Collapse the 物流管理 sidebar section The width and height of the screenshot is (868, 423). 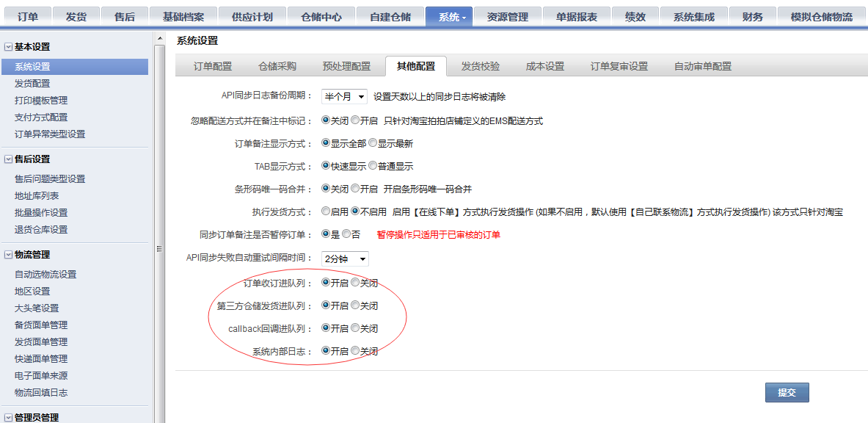[8, 255]
